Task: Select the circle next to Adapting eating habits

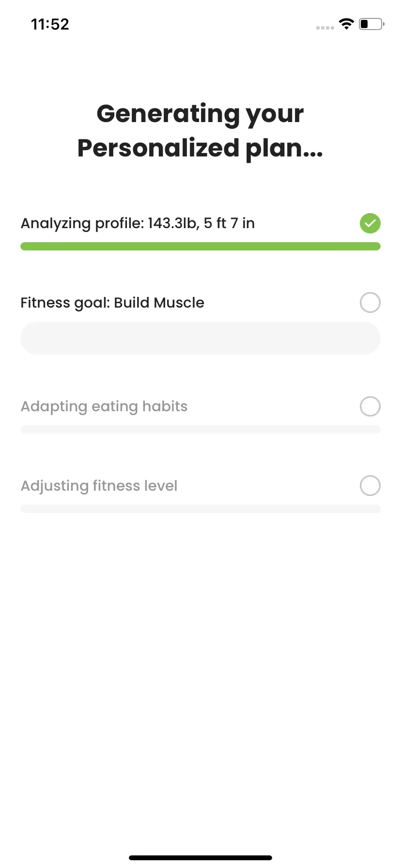Action: click(370, 406)
